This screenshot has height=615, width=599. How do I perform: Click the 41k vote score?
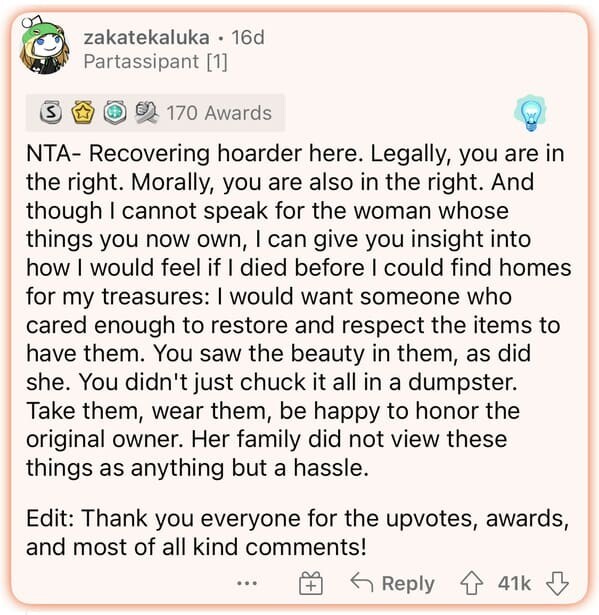(x=514, y=583)
